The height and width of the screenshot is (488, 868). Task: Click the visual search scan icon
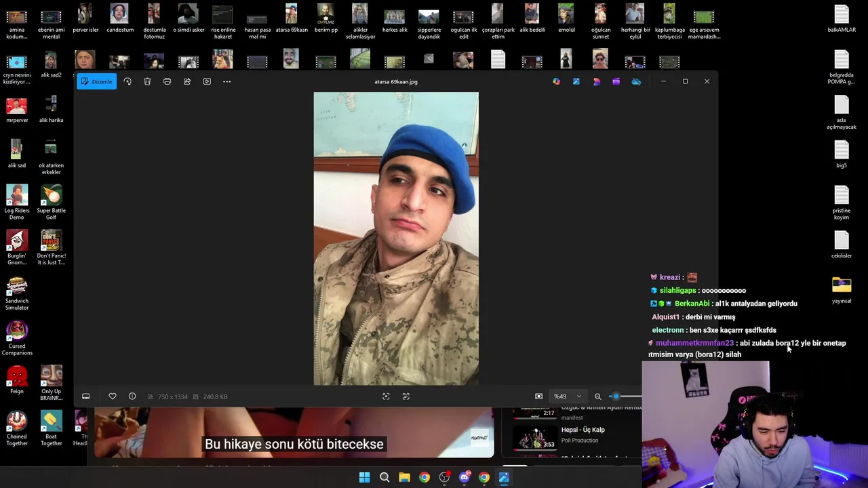(x=386, y=396)
